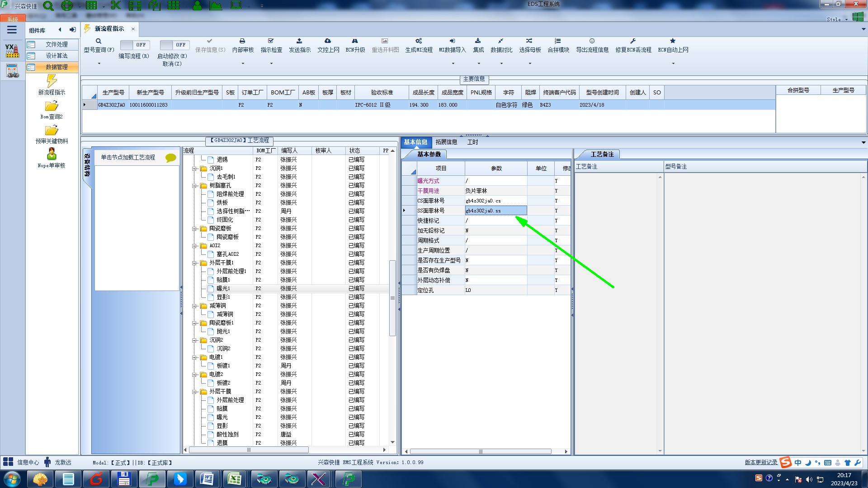Image resolution: width=868 pixels, height=488 pixels.
Task: Click 文控上网 cloud toolbar button
Action: click(328, 45)
